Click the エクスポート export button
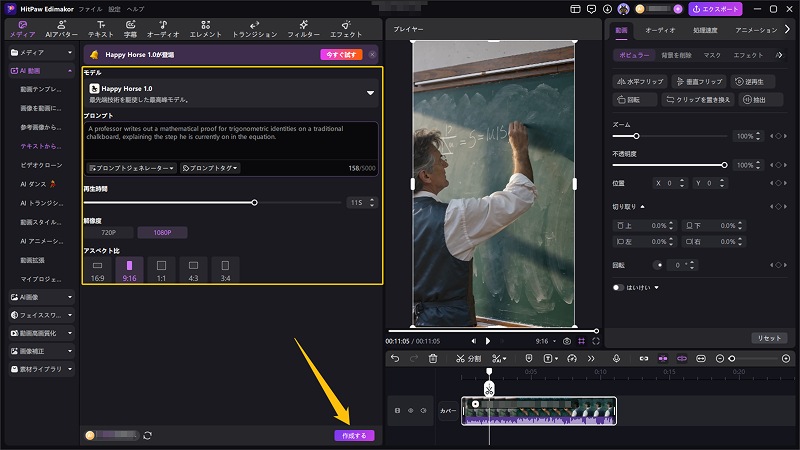800x450 pixels. pyautogui.click(x=715, y=9)
